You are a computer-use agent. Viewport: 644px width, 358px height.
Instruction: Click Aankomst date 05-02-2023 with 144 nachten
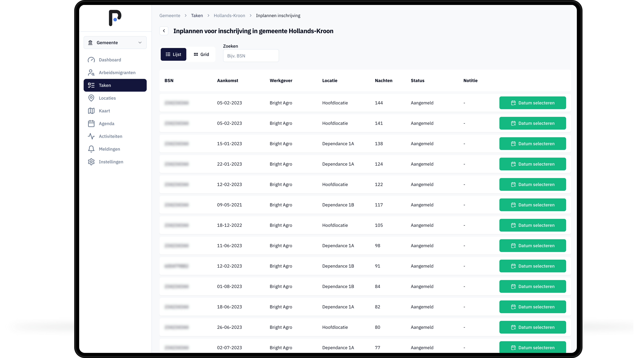pos(230,103)
